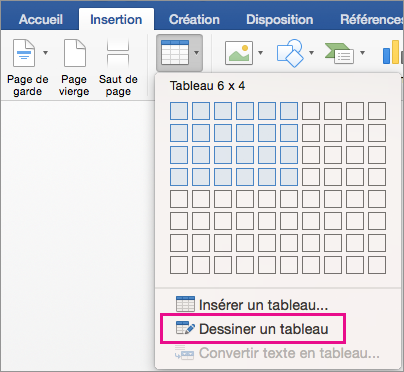This screenshot has height=372, width=404.
Task: Select grid cell column 1 row 1
Action: (x=179, y=111)
